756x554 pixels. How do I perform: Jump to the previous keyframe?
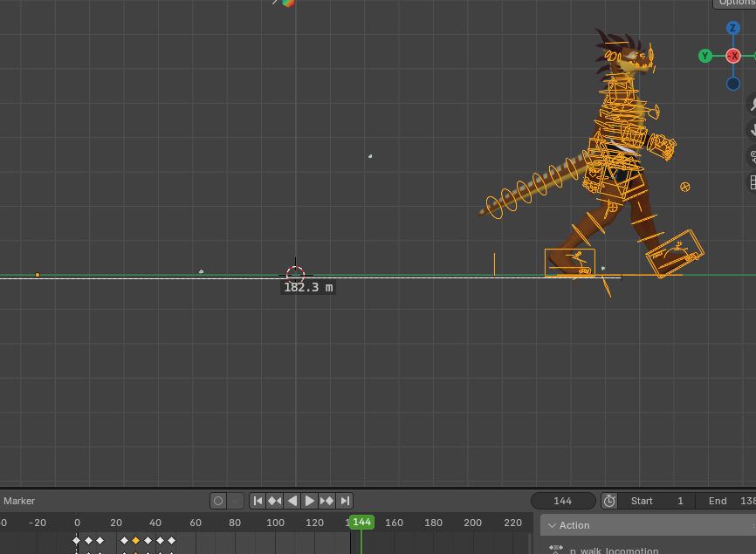coord(275,501)
